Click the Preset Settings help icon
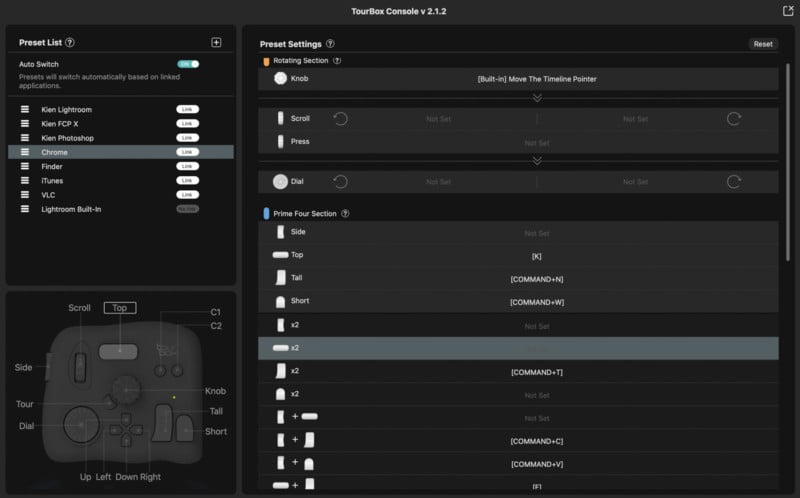The image size is (800, 498). tap(330, 44)
